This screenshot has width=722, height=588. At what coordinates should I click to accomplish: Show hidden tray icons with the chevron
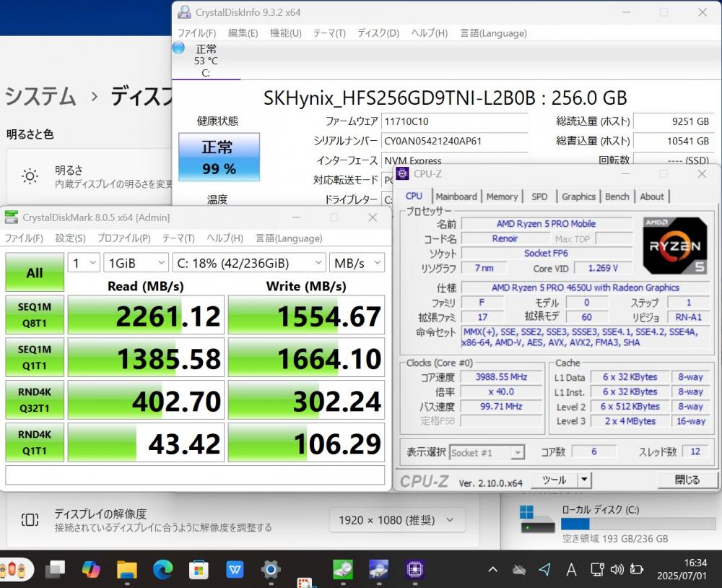click(492, 569)
